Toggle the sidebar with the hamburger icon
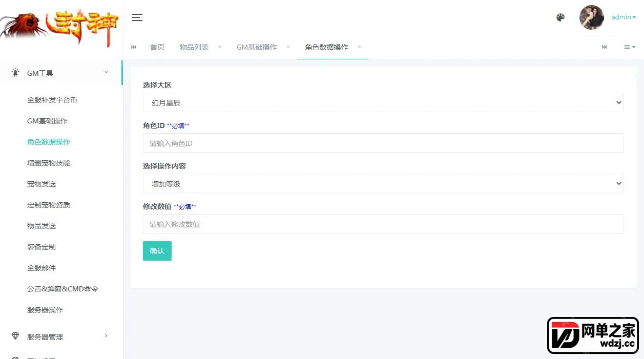 tap(137, 17)
